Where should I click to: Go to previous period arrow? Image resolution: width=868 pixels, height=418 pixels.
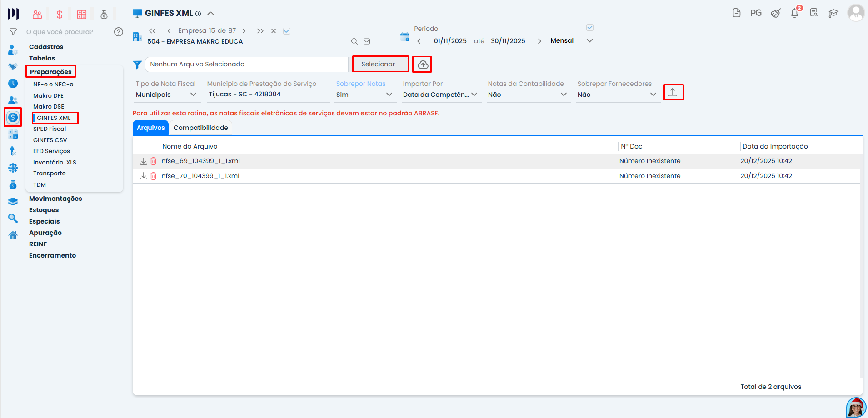click(419, 41)
